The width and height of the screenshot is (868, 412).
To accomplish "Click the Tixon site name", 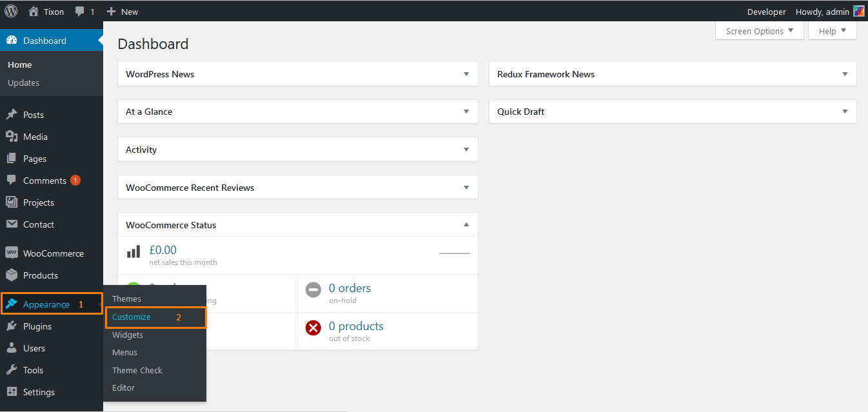I will pos(54,12).
